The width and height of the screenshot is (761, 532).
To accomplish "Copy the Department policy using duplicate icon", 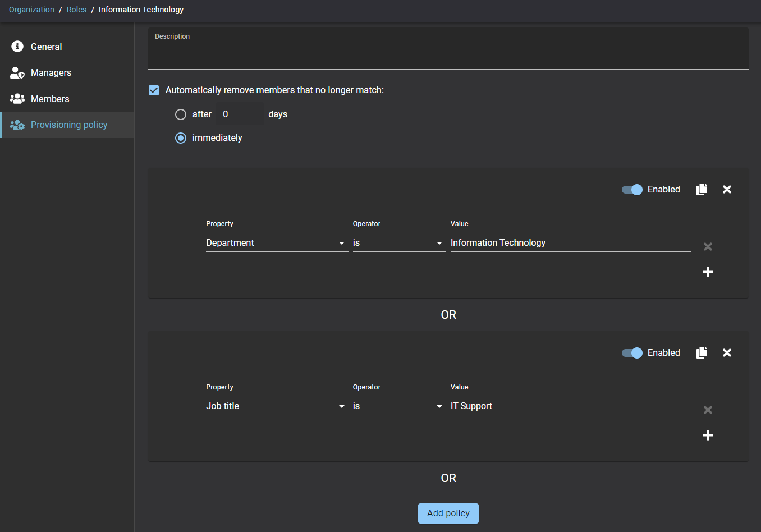I will pos(702,190).
